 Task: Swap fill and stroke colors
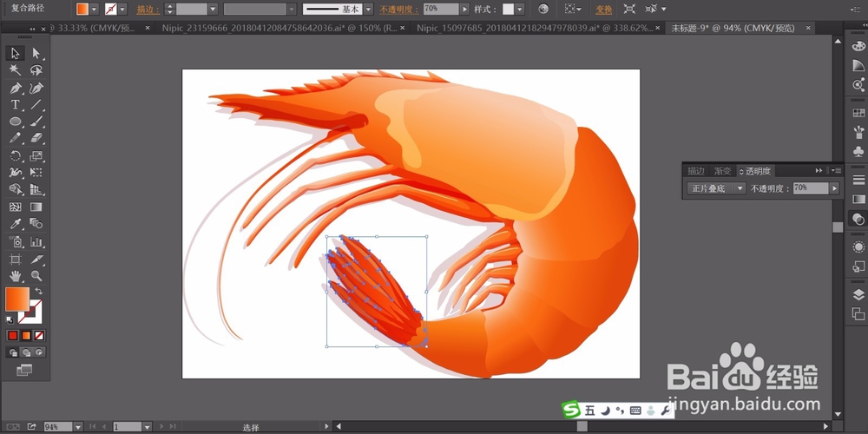39,291
